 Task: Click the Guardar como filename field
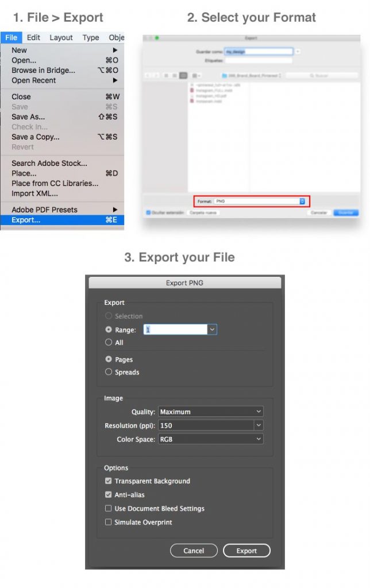point(259,52)
